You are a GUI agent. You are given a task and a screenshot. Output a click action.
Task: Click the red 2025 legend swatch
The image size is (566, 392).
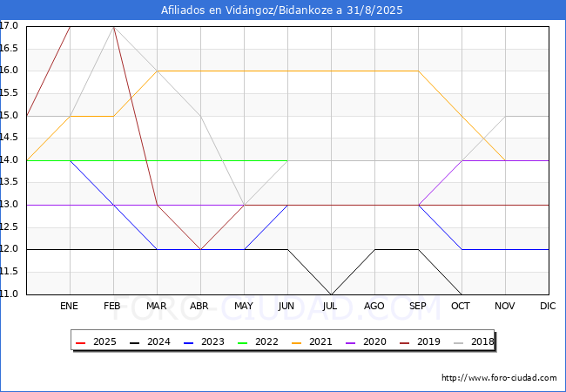80,342
